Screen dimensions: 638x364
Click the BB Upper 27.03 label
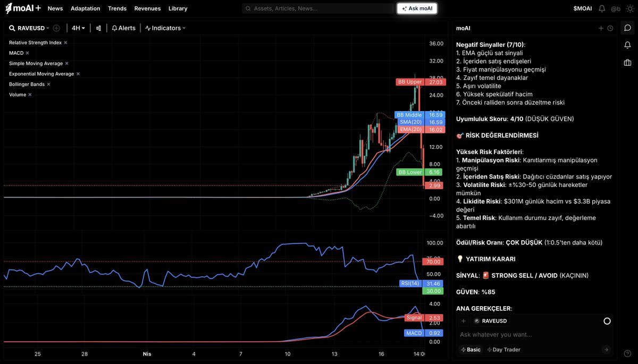coord(420,82)
